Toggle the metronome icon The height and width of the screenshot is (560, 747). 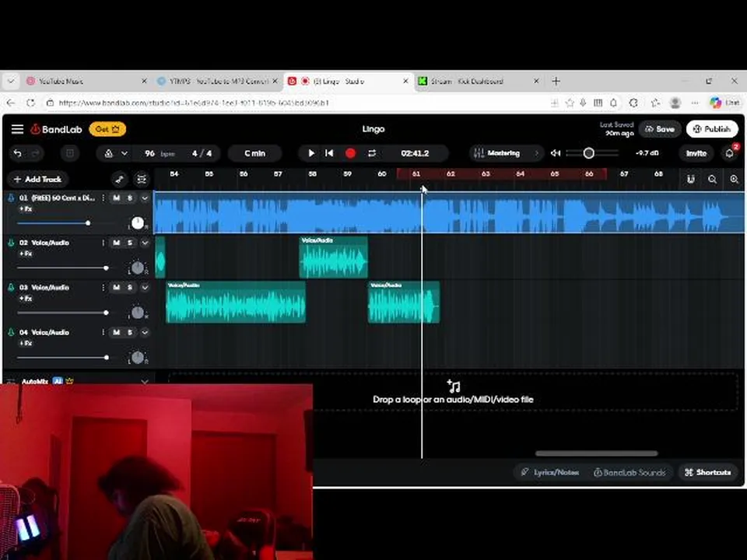109,153
